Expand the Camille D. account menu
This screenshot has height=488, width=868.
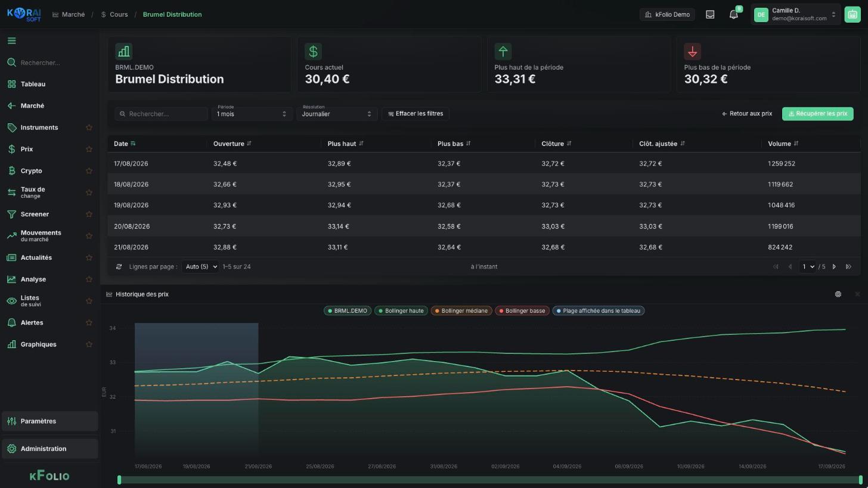click(796, 14)
